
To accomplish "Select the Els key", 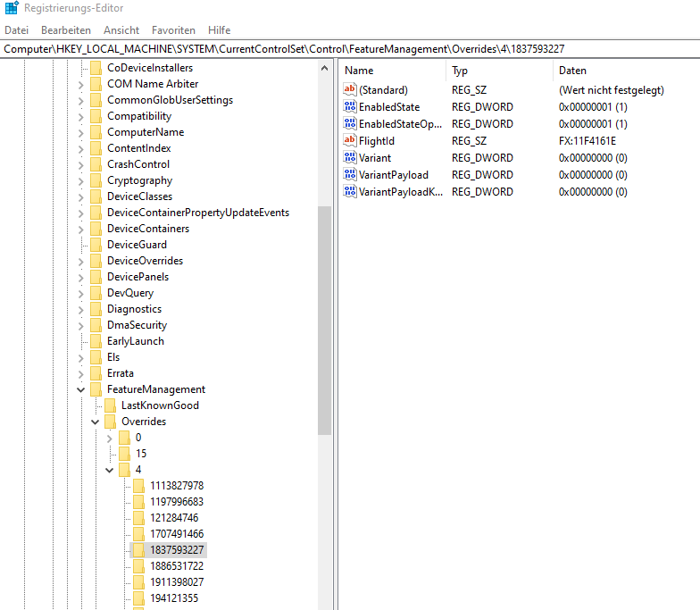I will pos(113,357).
